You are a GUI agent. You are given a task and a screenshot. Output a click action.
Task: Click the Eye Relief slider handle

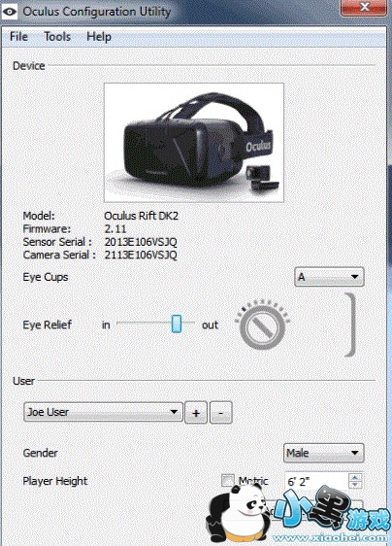[x=177, y=324]
